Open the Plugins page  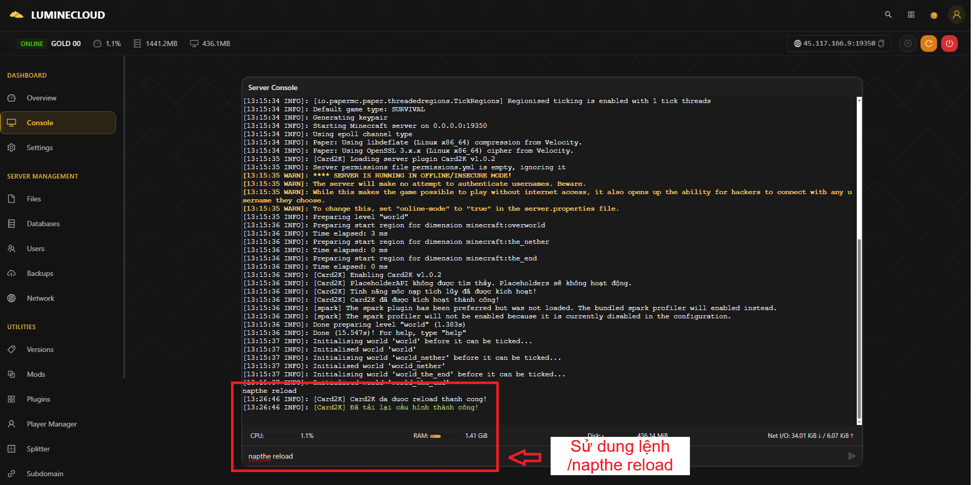[38, 399]
